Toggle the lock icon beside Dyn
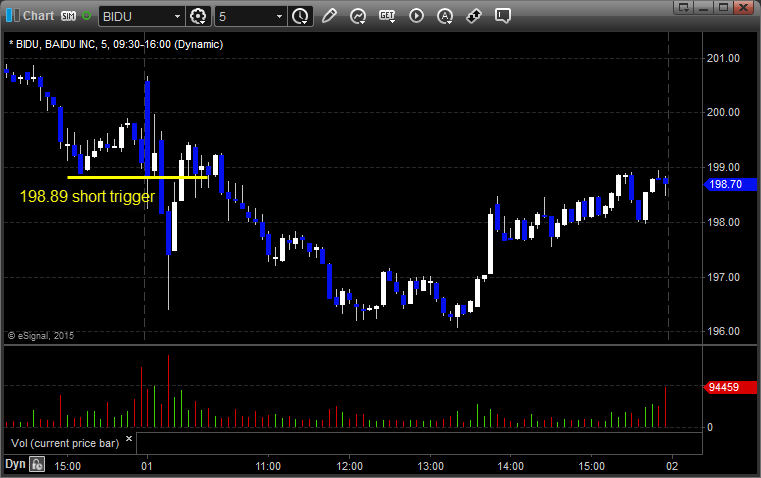This screenshot has width=761, height=478. (x=37, y=464)
